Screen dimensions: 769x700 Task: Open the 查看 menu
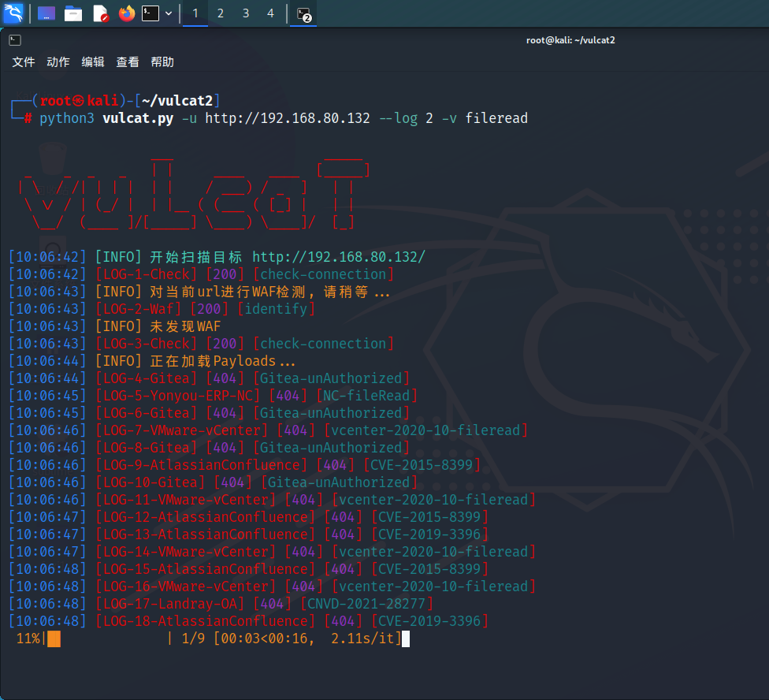click(128, 62)
